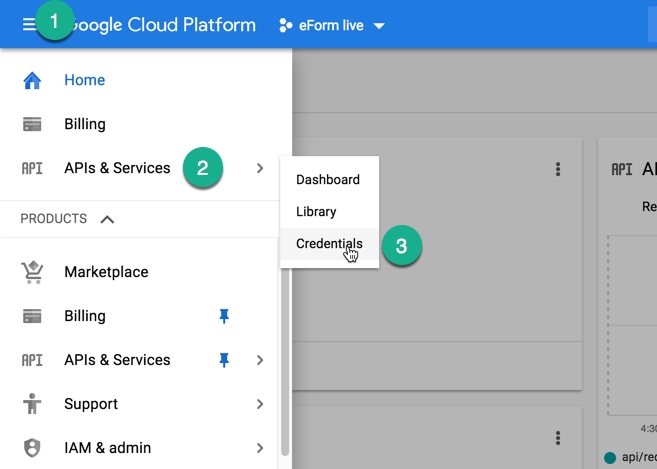Click the IAM & admin shield icon
Image resolution: width=657 pixels, height=469 pixels.
(32, 448)
